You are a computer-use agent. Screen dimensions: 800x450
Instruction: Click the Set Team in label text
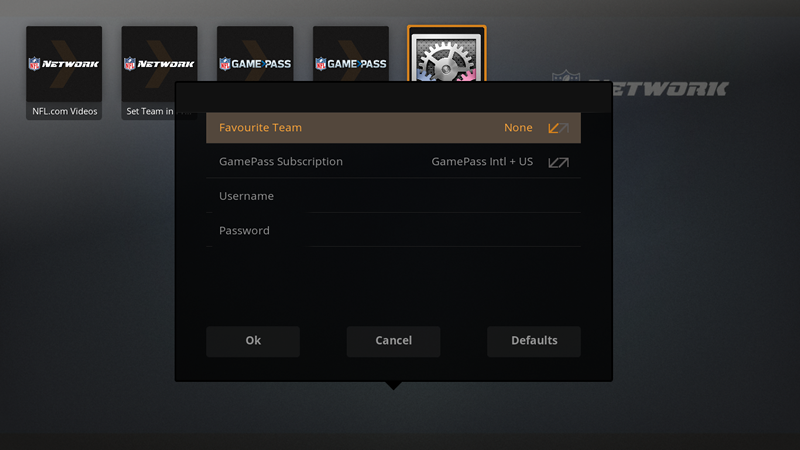149,111
